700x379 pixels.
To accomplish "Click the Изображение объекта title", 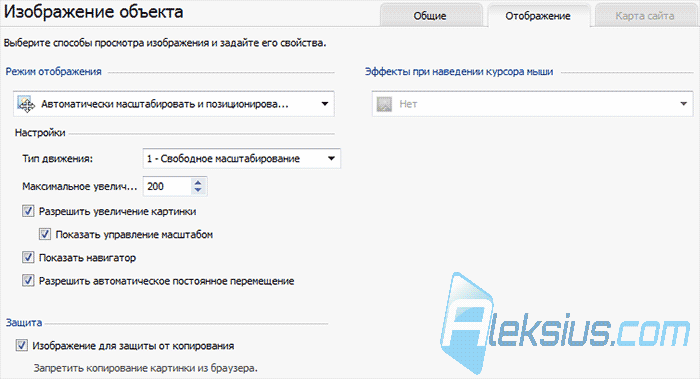I will [94, 12].
